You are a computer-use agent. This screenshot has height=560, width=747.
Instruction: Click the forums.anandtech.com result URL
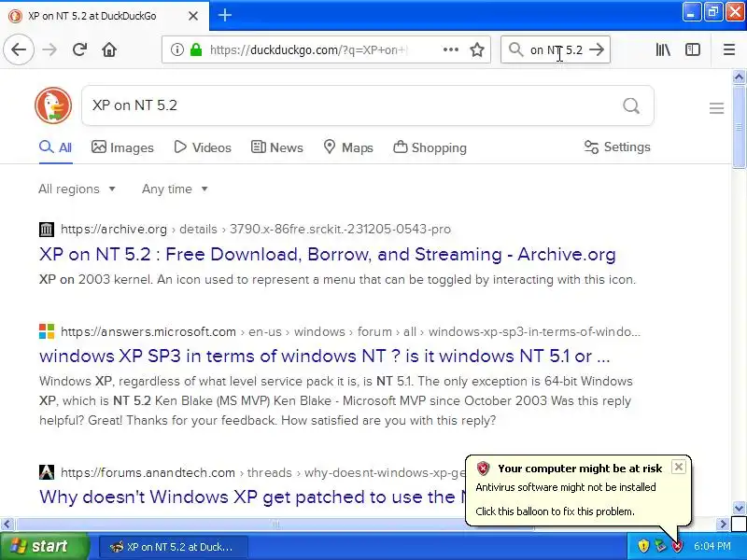click(x=263, y=472)
